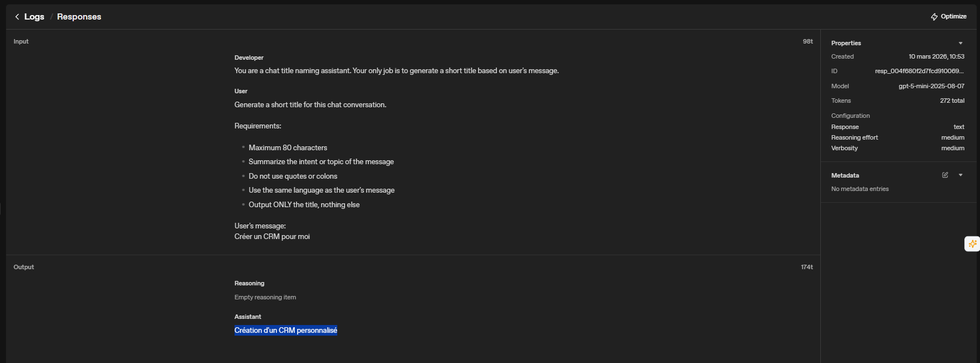This screenshot has height=363, width=980.
Task: Click the Output section 174t token count
Action: [806, 268]
